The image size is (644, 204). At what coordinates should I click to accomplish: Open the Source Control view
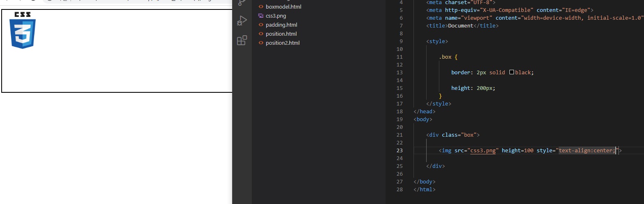(242, 2)
